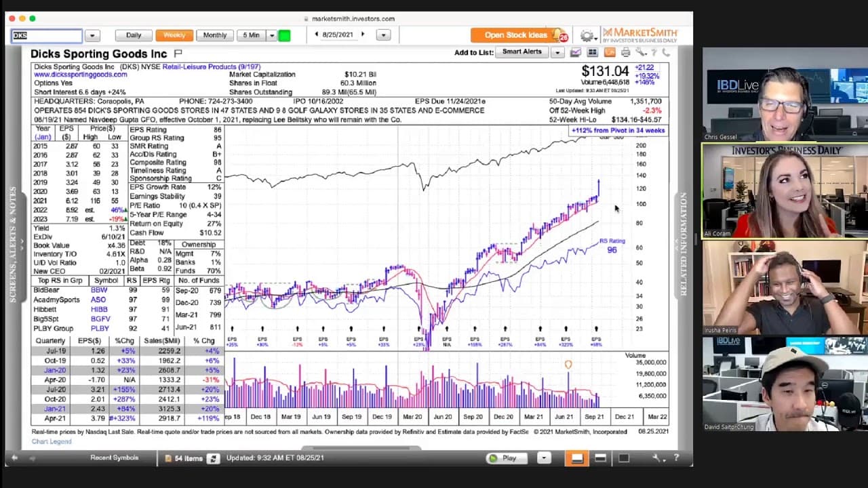Click the horizontal scrollbar below the chart
The image size is (868, 488).
coord(361,447)
